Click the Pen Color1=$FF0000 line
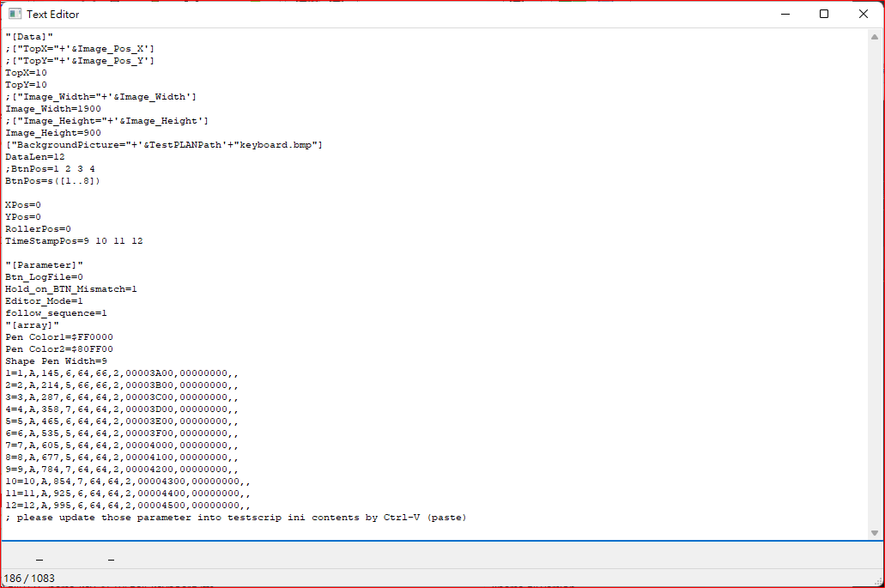Screen dimensions: 885x588 (59, 337)
